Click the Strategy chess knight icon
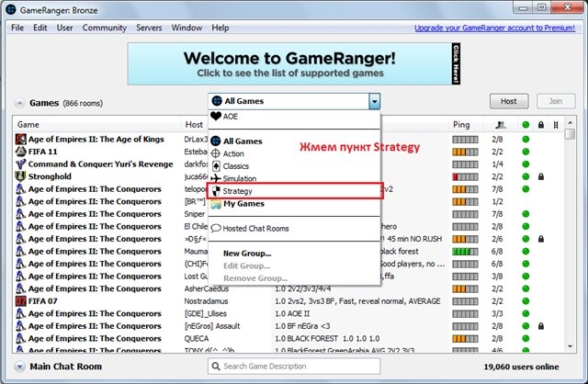Image resolution: width=588 pixels, height=384 pixels. (x=217, y=191)
